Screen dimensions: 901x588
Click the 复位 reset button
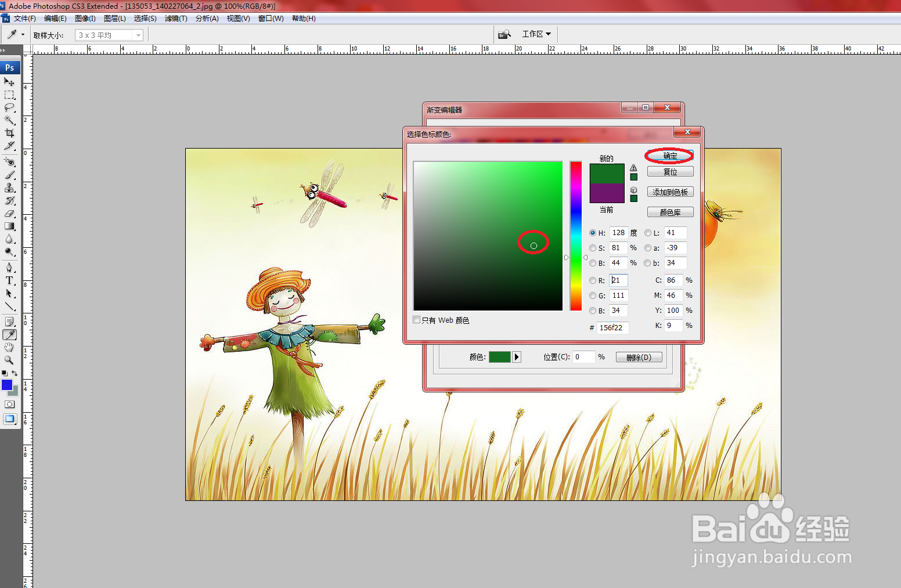tap(670, 172)
